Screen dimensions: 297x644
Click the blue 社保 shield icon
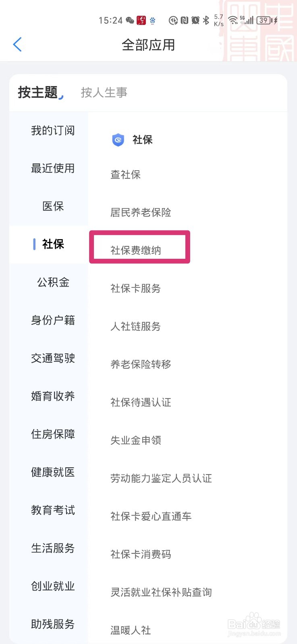click(x=117, y=140)
